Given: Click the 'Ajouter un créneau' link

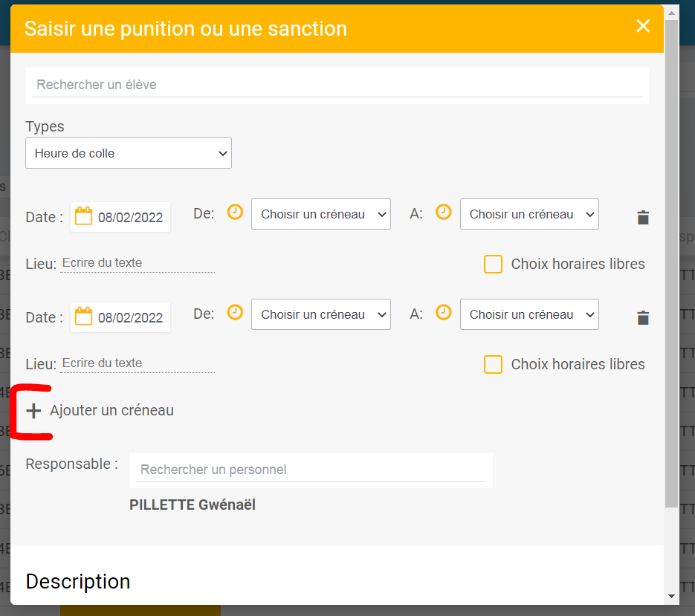Looking at the screenshot, I should 111,411.
